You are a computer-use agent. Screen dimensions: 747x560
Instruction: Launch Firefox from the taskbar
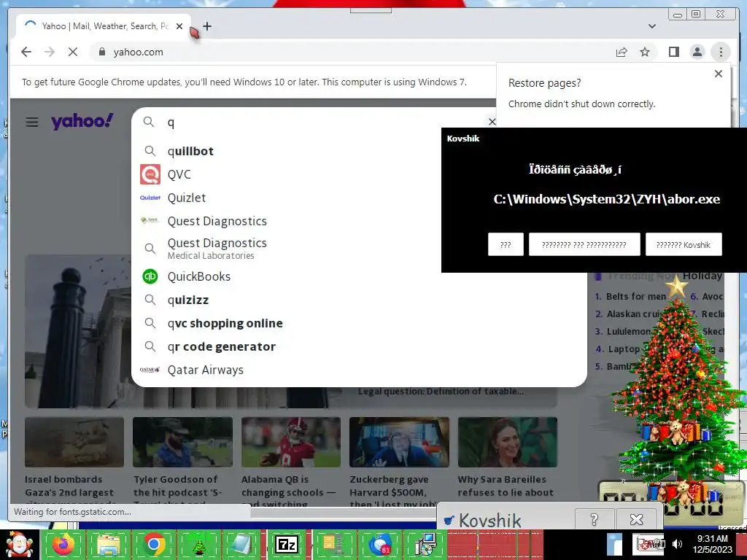point(63,545)
